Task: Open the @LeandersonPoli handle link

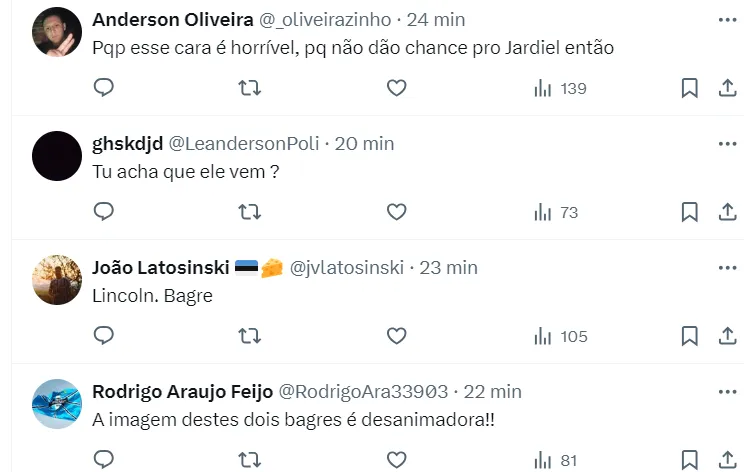Action: [x=244, y=144]
